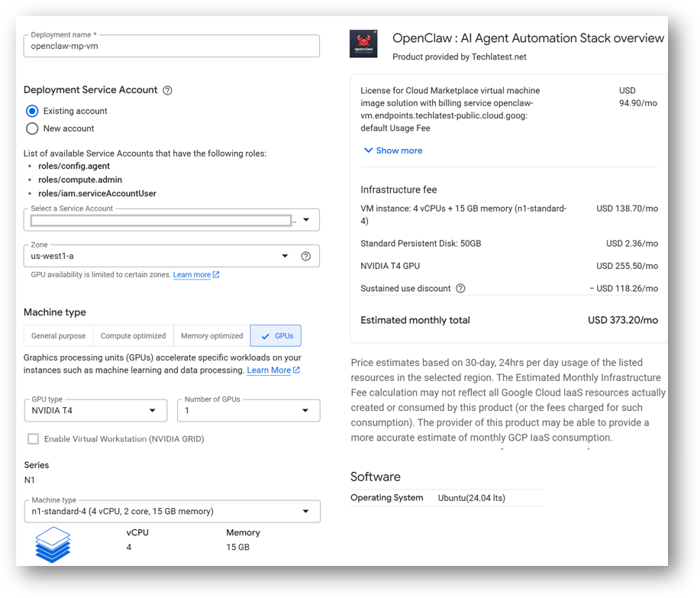Open Deployment Service Account help icon
Screen dimensions: 700x598
167,90
